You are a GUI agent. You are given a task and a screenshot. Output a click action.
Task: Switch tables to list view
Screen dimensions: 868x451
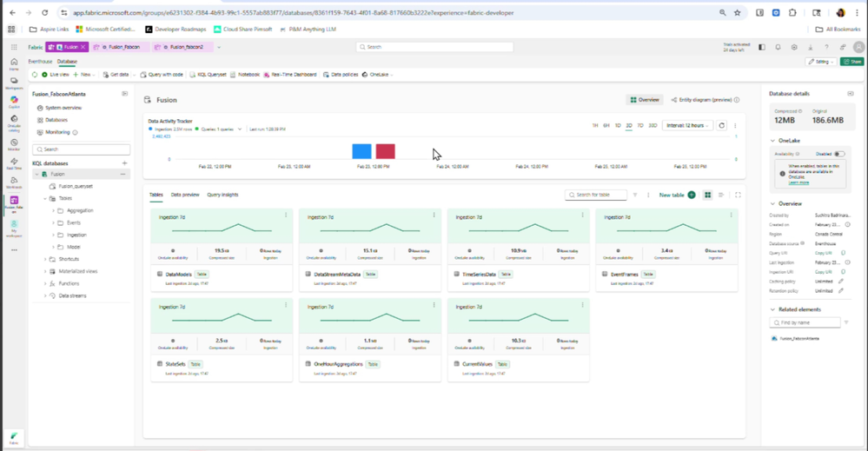[x=721, y=195]
